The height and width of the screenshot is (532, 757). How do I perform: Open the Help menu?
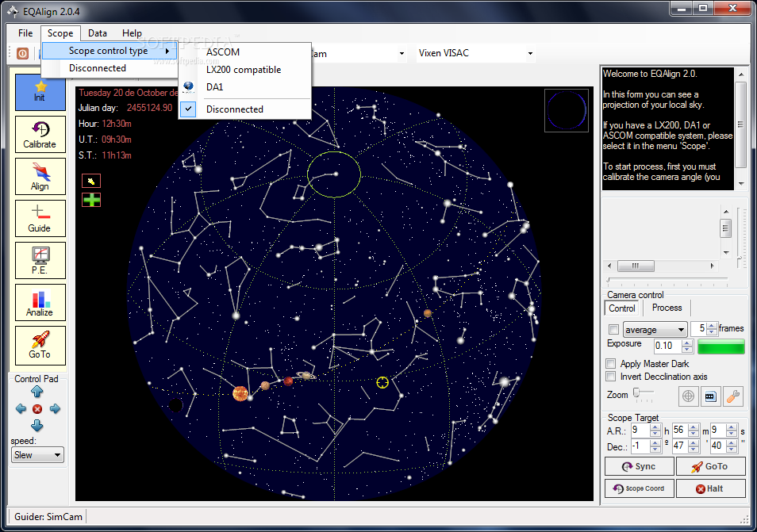[132, 33]
